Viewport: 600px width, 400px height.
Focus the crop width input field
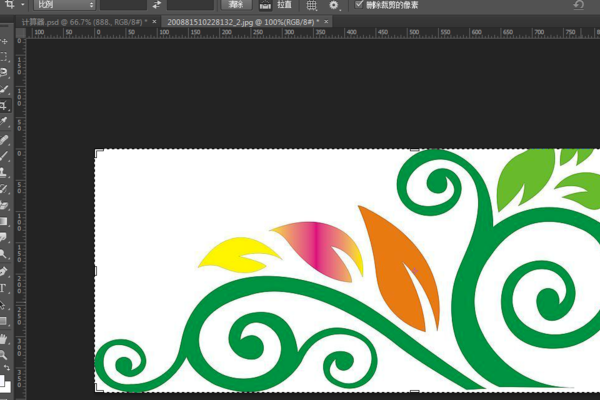click(123, 5)
